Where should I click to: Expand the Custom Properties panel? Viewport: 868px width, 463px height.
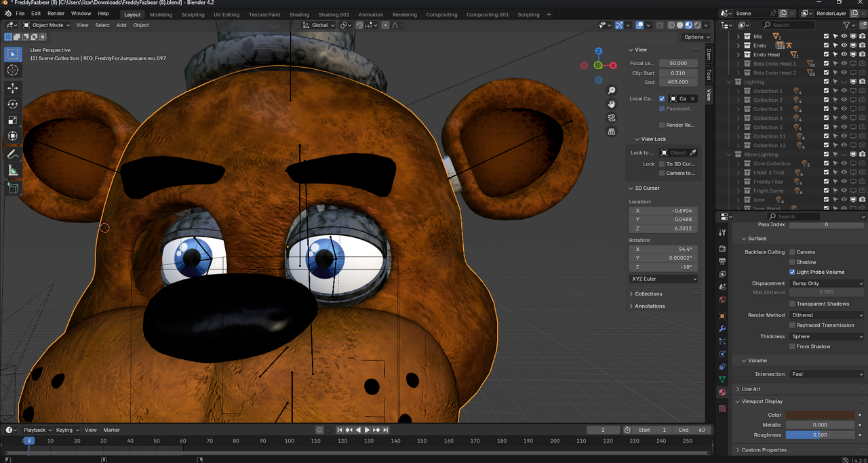764,450
